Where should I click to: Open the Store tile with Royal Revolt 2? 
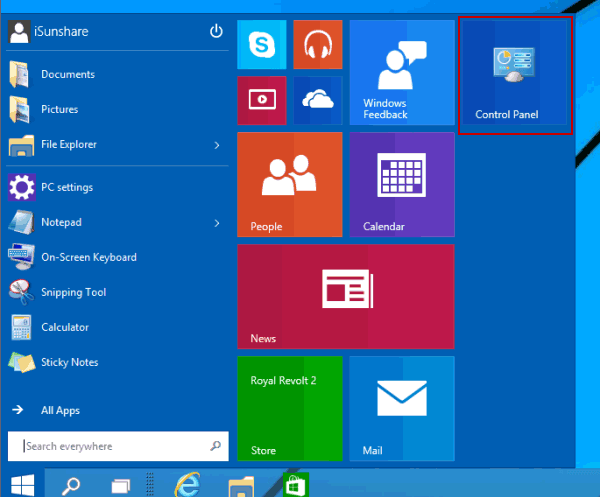coord(290,408)
